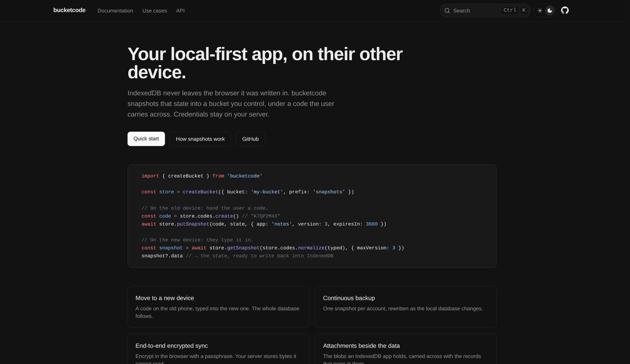Click the 'On the new device' comment
Screen dimensions: 630x364
click(x=197, y=240)
